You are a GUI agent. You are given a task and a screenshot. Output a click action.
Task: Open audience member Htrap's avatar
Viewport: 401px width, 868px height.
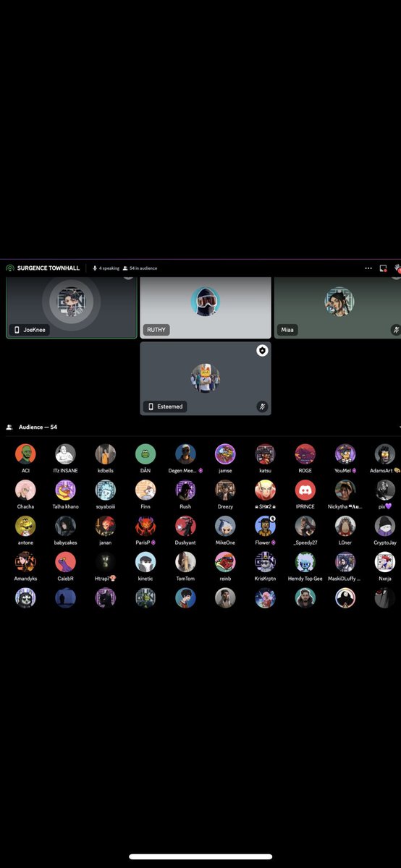click(106, 562)
